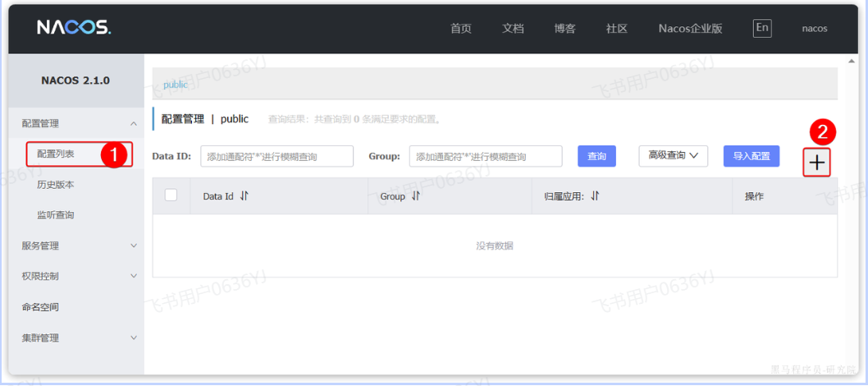Tick the select-all checkbox in table header

pyautogui.click(x=171, y=195)
